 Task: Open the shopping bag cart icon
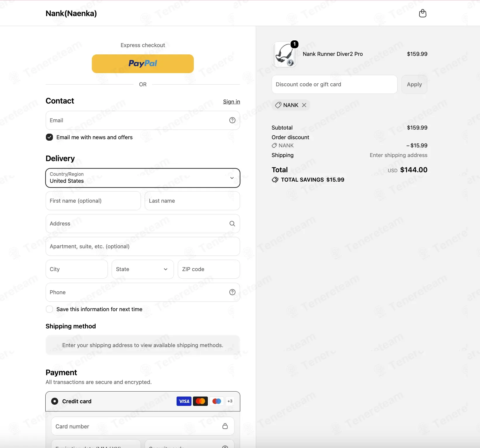pyautogui.click(x=422, y=13)
